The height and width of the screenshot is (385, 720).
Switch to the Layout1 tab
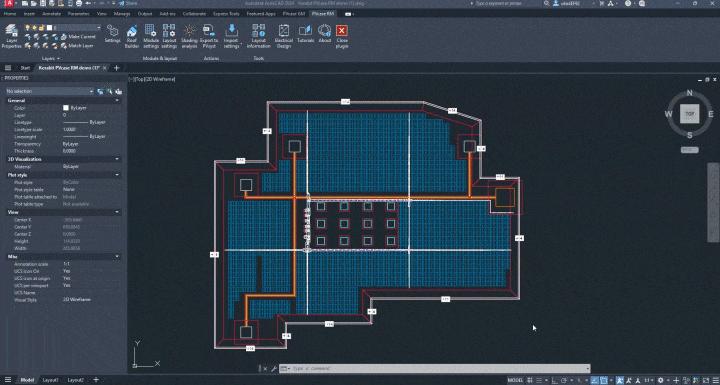click(x=51, y=380)
